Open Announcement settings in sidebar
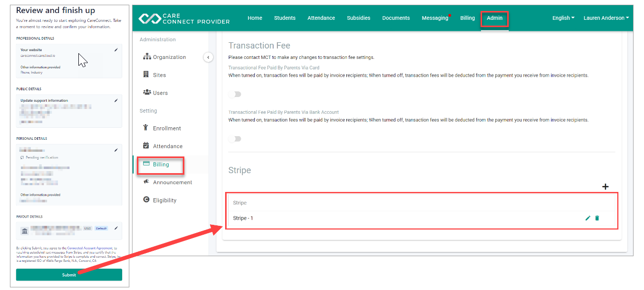 click(168, 183)
